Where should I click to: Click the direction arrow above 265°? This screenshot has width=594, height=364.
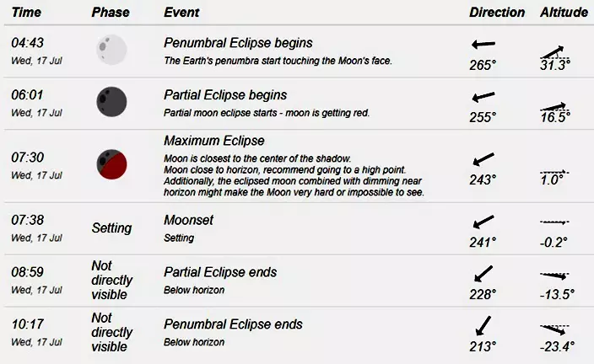pos(483,45)
